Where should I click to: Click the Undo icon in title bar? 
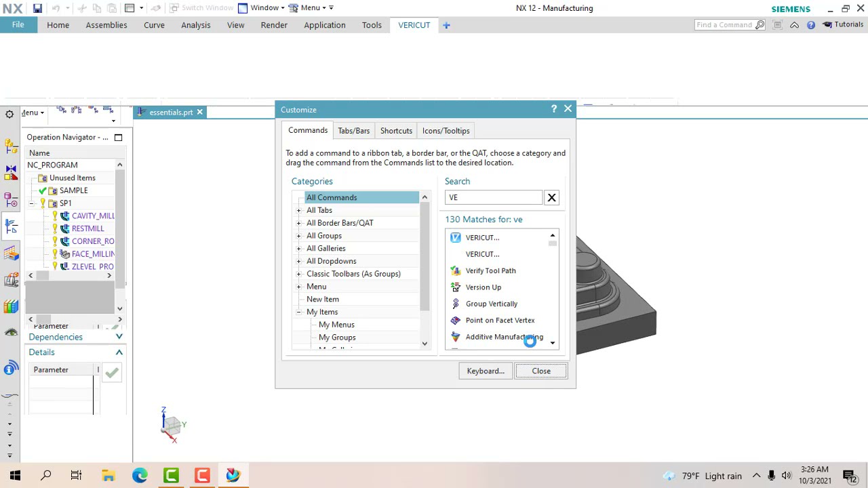point(55,8)
